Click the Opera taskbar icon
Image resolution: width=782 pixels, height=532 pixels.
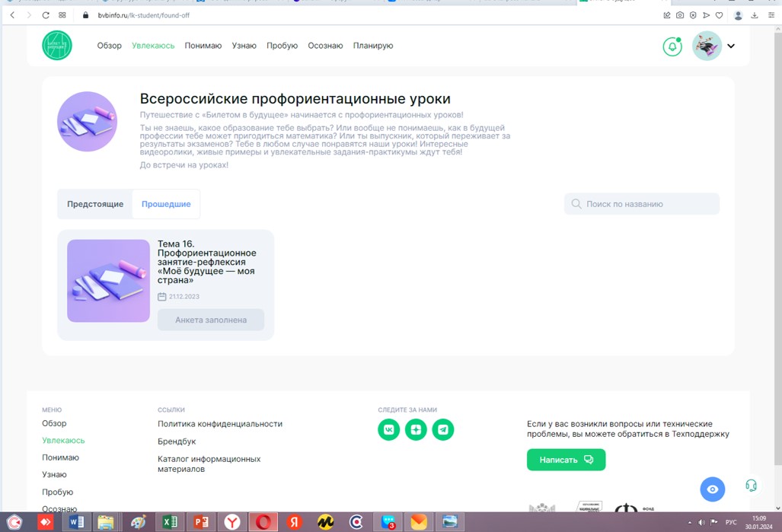point(263,522)
